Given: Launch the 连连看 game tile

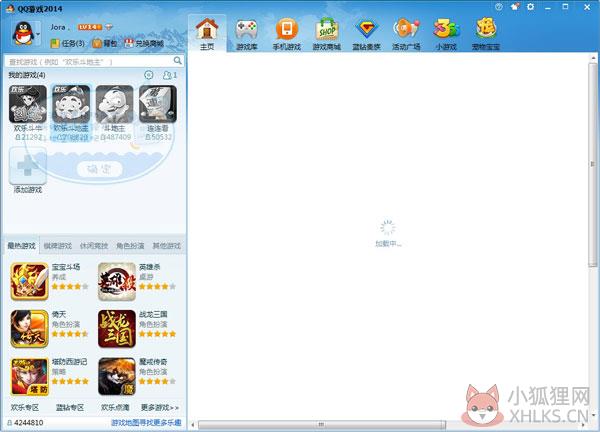Looking at the screenshot, I should coord(158,104).
